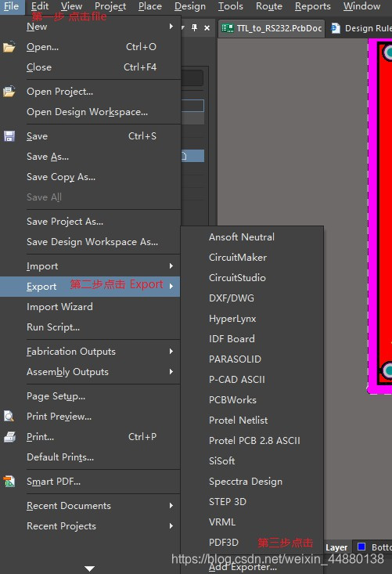Export as PCBWorks

[252, 399]
